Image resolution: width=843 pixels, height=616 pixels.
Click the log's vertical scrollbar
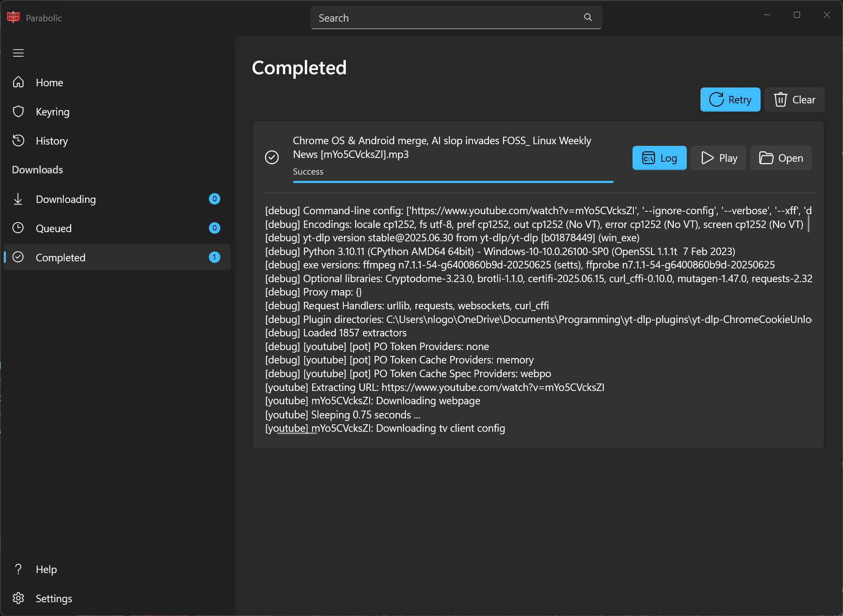(808, 224)
